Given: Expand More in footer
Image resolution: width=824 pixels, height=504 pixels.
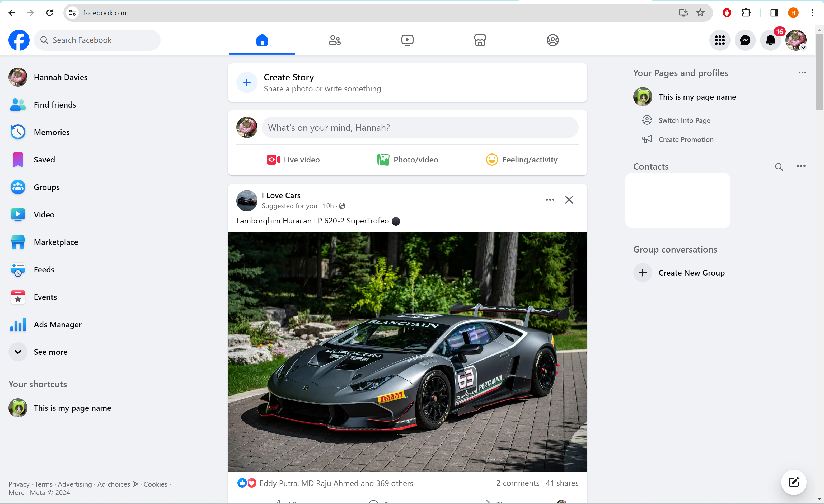Looking at the screenshot, I should [16, 493].
